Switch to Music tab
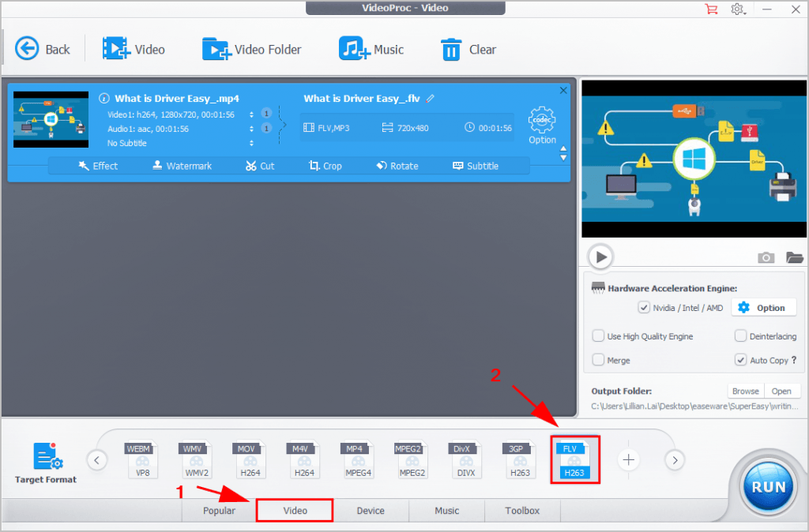 pyautogui.click(x=446, y=511)
